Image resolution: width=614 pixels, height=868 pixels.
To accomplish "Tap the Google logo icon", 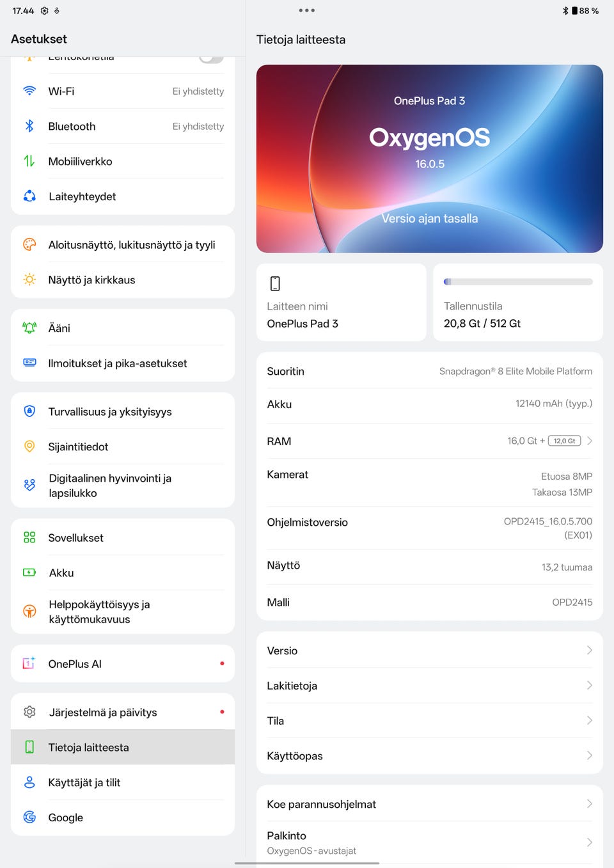I will [x=29, y=817].
